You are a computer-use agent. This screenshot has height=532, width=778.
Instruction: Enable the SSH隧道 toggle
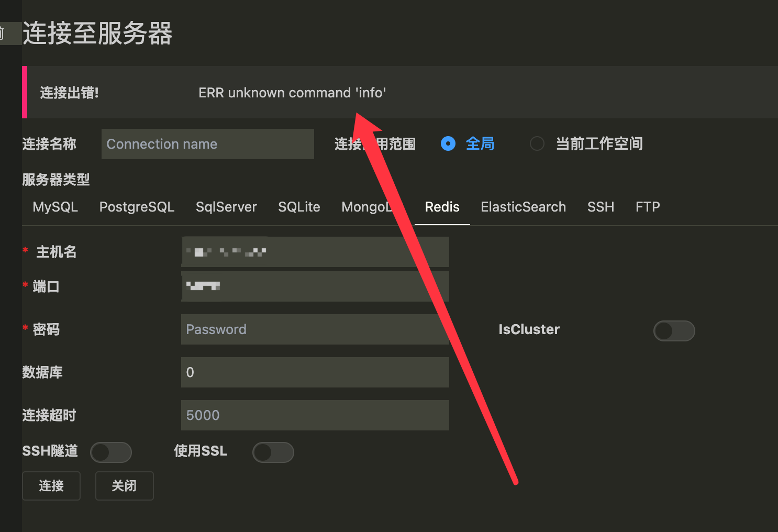point(110,452)
